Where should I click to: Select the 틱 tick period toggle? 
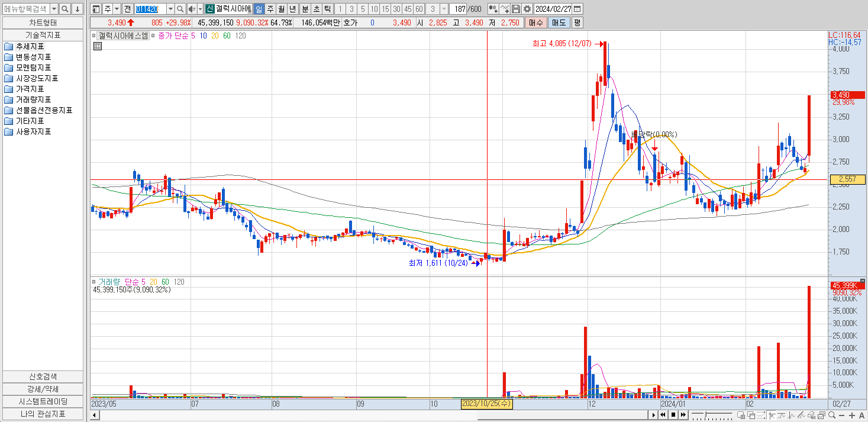[327, 9]
